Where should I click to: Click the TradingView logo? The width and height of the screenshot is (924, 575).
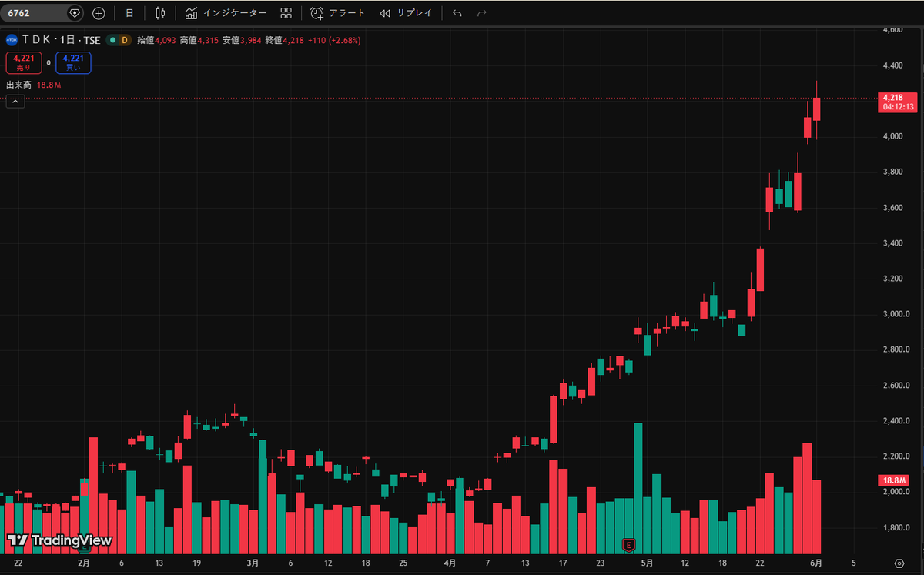[x=59, y=540]
